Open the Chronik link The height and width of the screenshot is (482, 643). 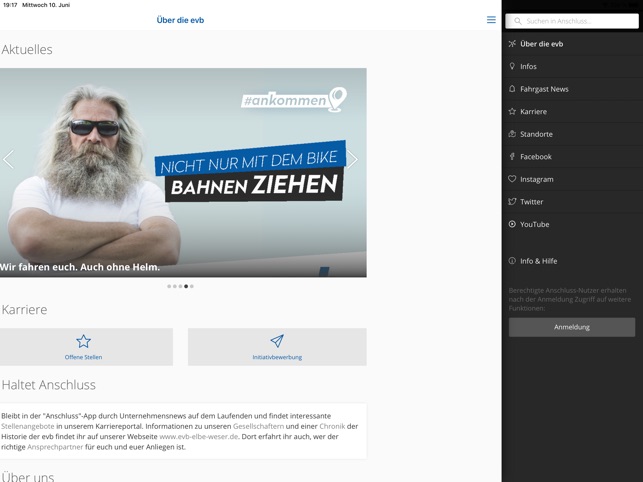332,426
